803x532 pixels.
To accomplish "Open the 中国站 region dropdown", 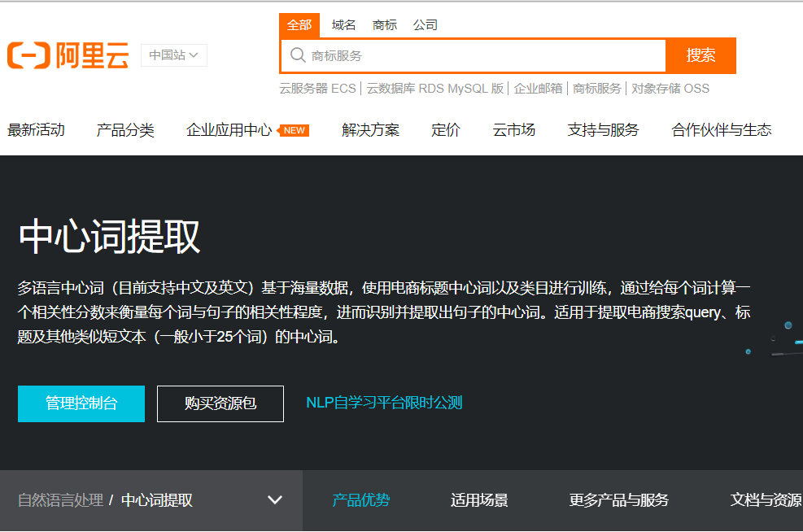I will 173,55.
